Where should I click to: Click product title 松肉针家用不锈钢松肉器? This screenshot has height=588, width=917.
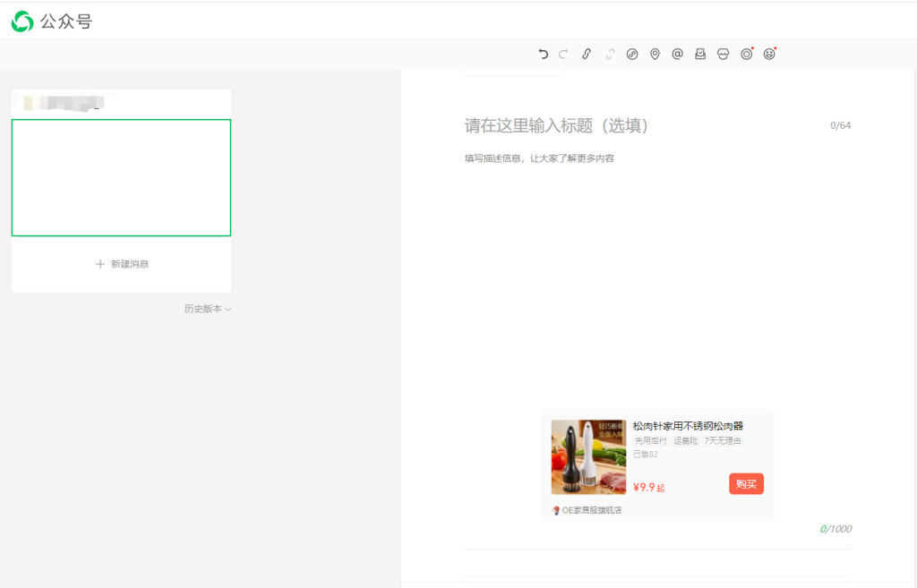point(688,426)
